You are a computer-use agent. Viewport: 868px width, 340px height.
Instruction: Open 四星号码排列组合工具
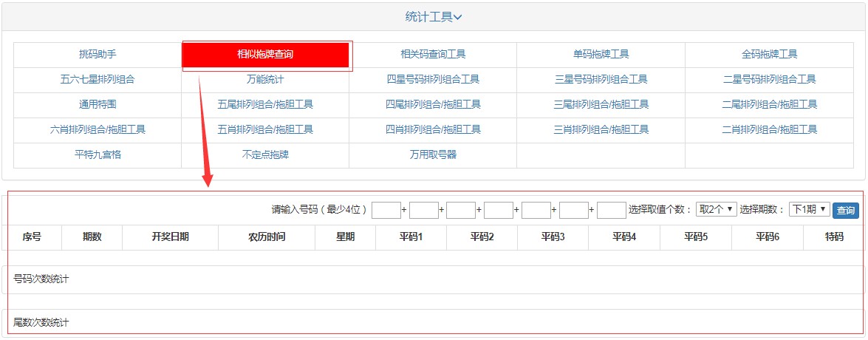[x=433, y=79]
